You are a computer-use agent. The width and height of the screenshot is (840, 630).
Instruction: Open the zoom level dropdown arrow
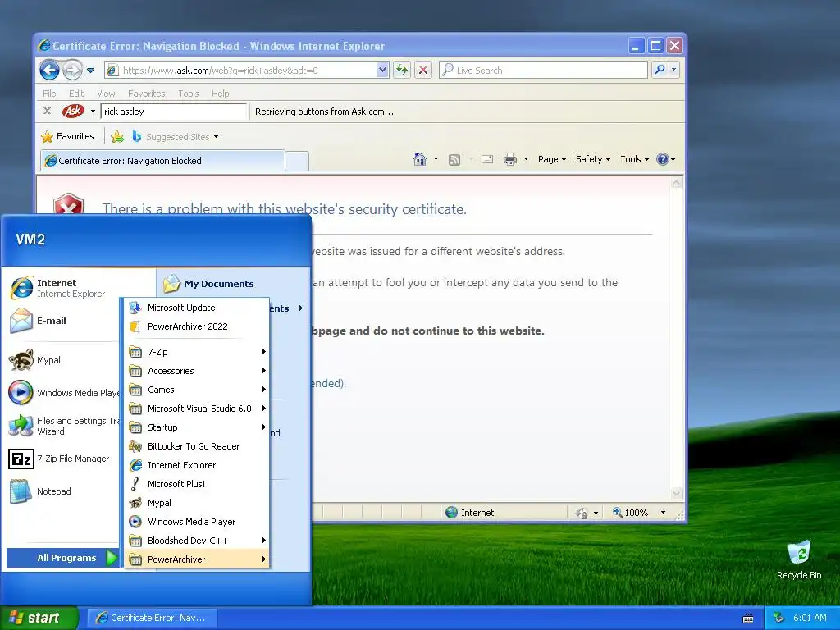coord(663,513)
